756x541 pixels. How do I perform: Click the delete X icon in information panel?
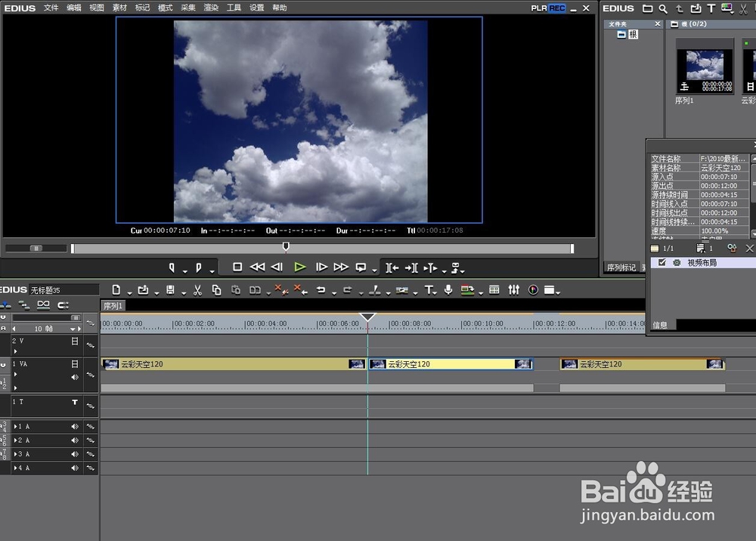pyautogui.click(x=749, y=248)
